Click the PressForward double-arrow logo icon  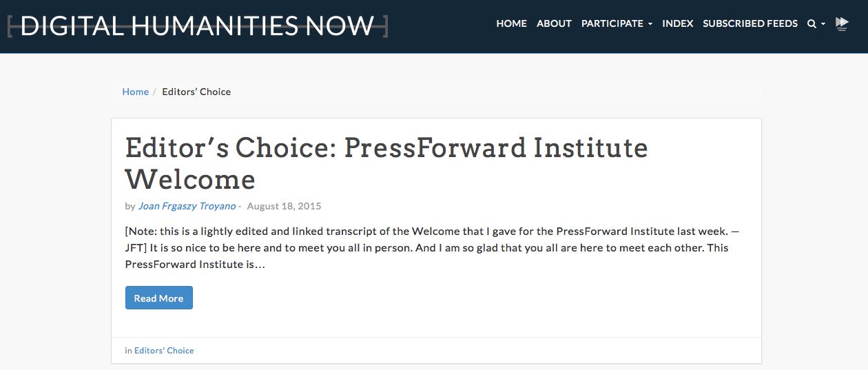pos(842,24)
